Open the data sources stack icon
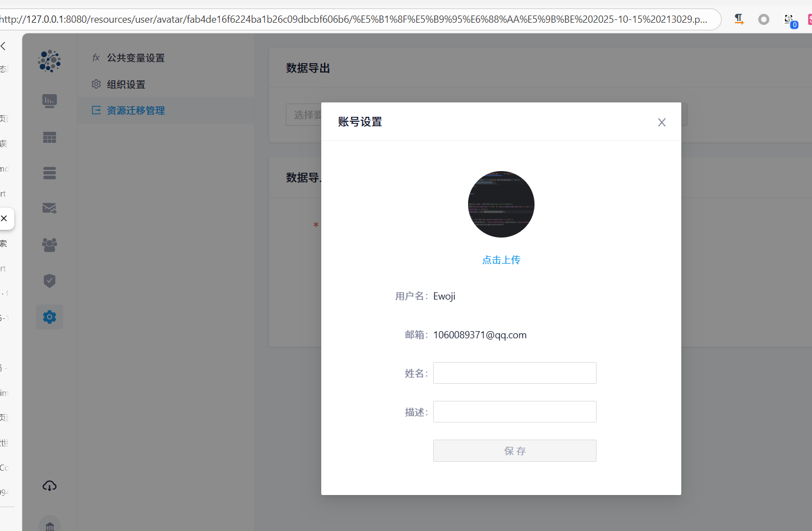Viewport: 812px width, 531px height. click(x=49, y=173)
